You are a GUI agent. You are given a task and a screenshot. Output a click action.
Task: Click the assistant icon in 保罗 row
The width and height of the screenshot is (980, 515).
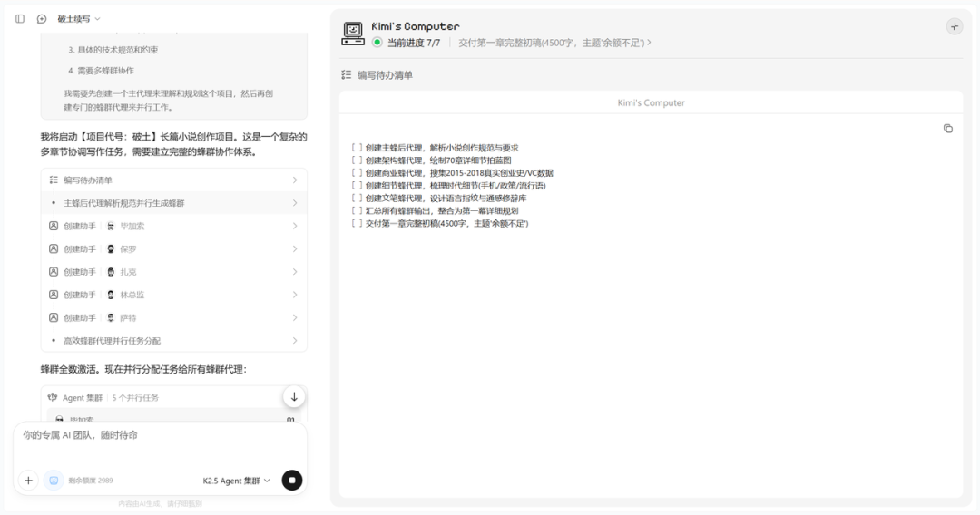tap(54, 248)
